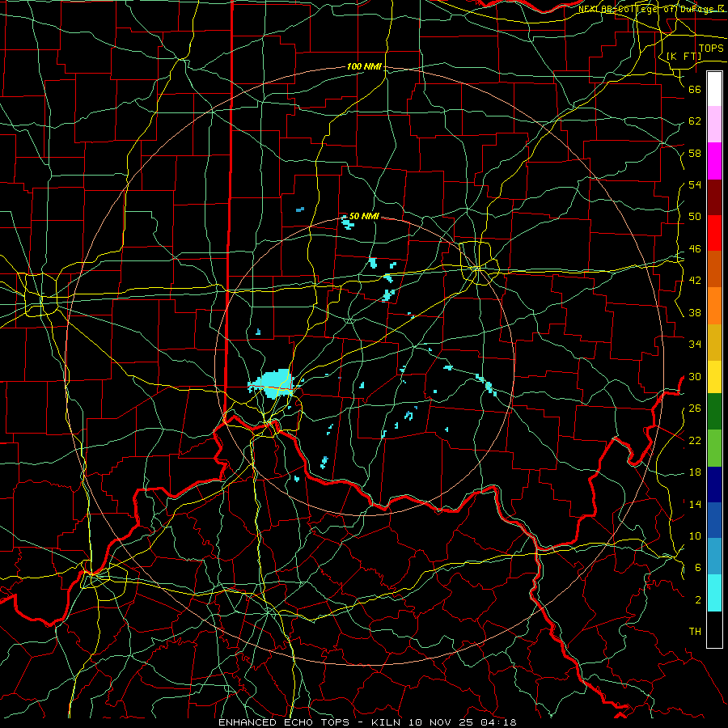Pick the orange 38-42 legend swatch
This screenshot has width=728, height=728.
(714, 306)
